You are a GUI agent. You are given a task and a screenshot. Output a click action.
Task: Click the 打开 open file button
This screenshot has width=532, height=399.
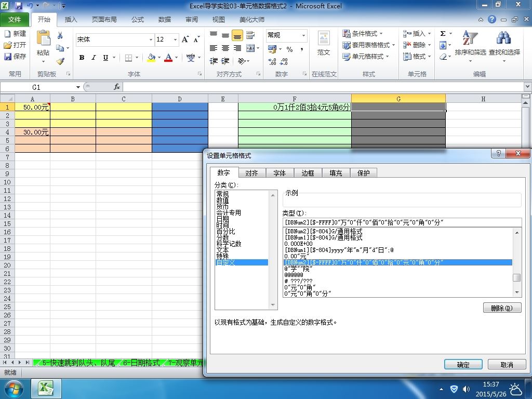pos(15,45)
